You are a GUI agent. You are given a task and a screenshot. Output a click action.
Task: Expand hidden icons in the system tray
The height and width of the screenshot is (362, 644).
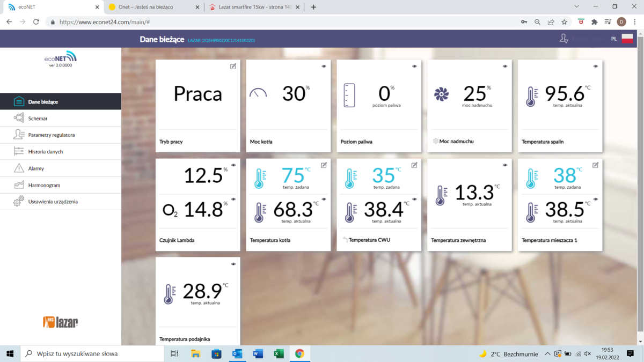pos(547,353)
